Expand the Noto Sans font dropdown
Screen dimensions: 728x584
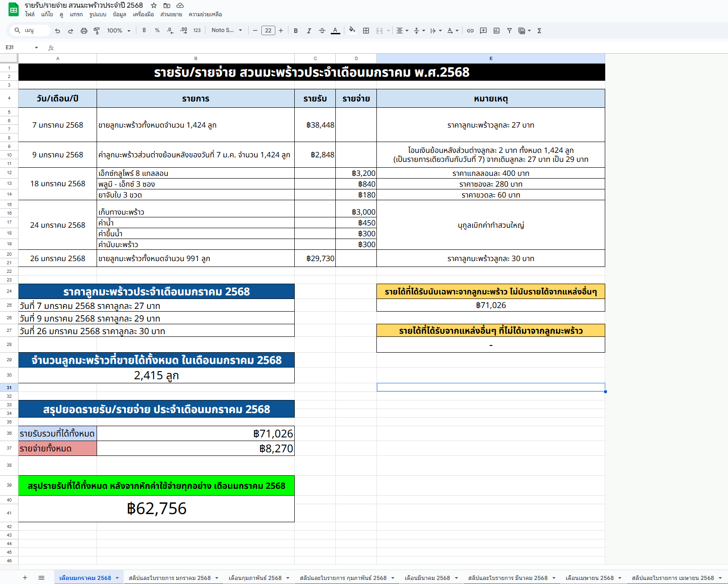227,31
